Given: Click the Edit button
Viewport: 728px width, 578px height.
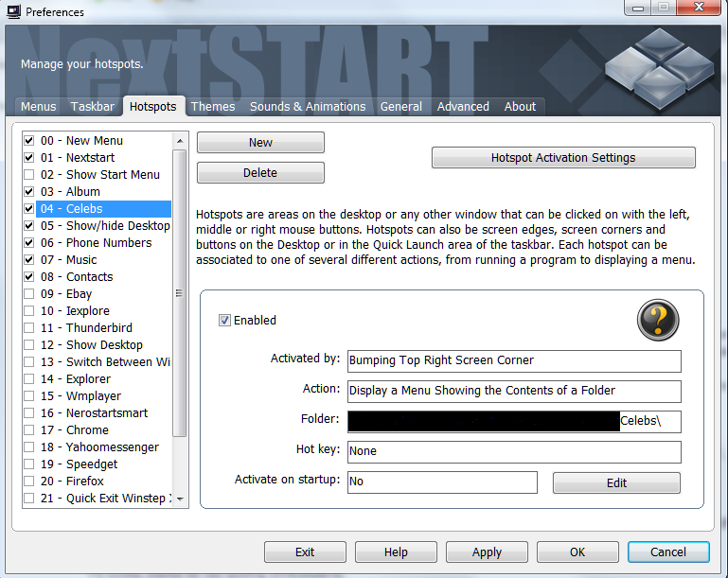Looking at the screenshot, I should pyautogui.click(x=616, y=482).
